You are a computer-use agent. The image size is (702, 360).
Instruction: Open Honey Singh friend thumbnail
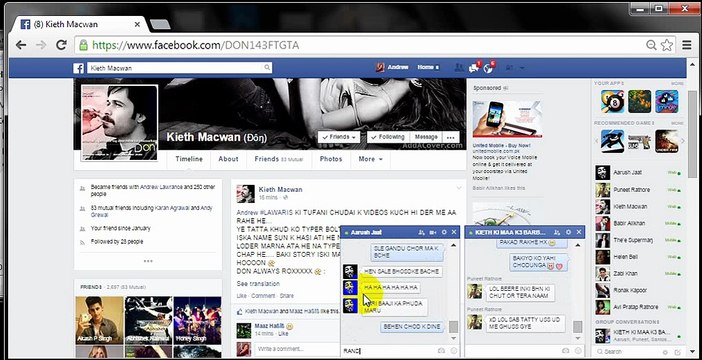tap(197, 320)
